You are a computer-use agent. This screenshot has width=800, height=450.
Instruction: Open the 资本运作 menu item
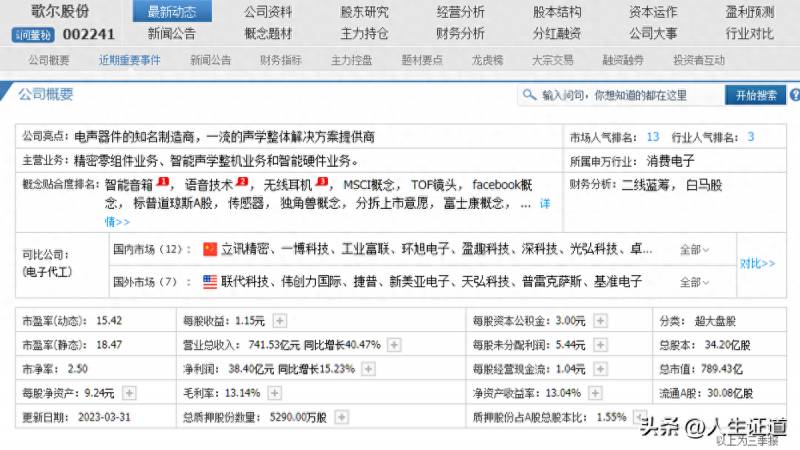pyautogui.click(x=653, y=12)
